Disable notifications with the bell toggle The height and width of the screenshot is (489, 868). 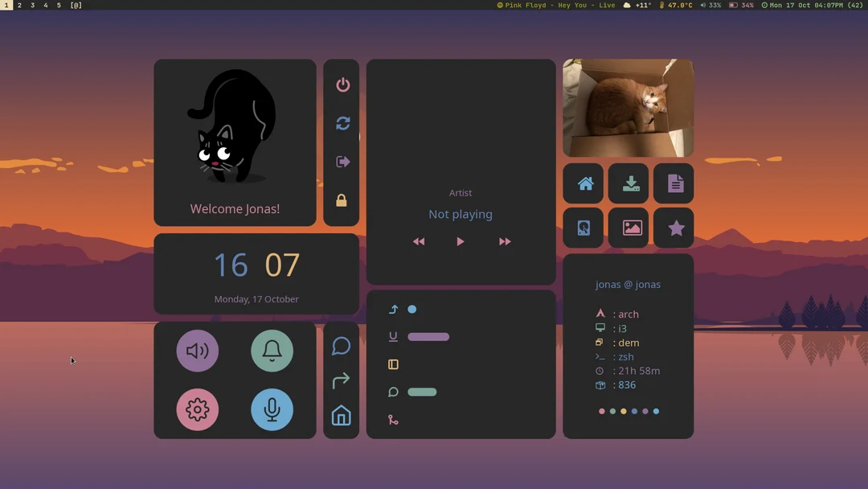tap(272, 351)
